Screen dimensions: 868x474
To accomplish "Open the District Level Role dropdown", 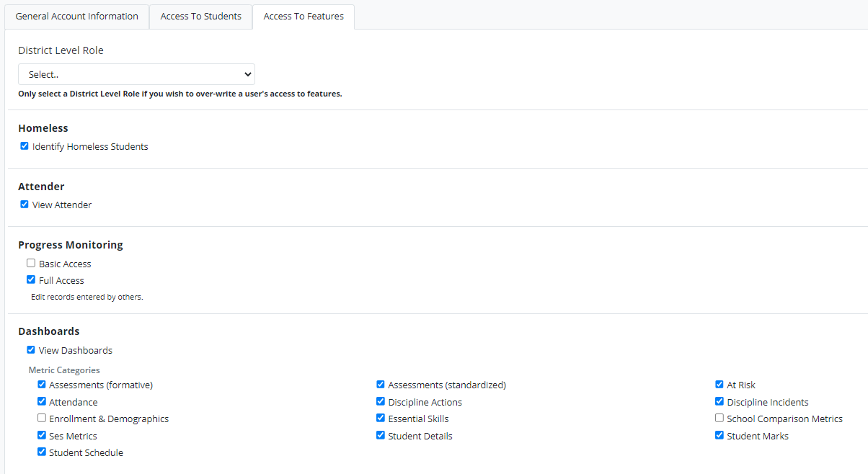I will [x=136, y=74].
